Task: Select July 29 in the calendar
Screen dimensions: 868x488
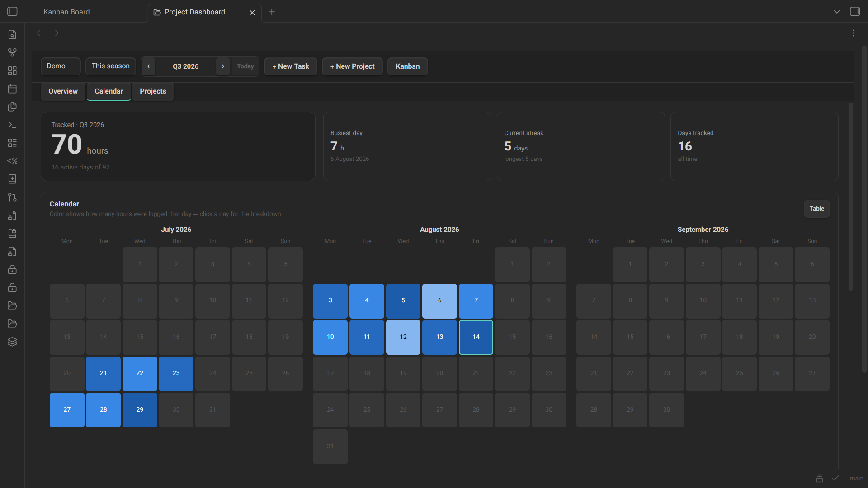Action: click(140, 410)
